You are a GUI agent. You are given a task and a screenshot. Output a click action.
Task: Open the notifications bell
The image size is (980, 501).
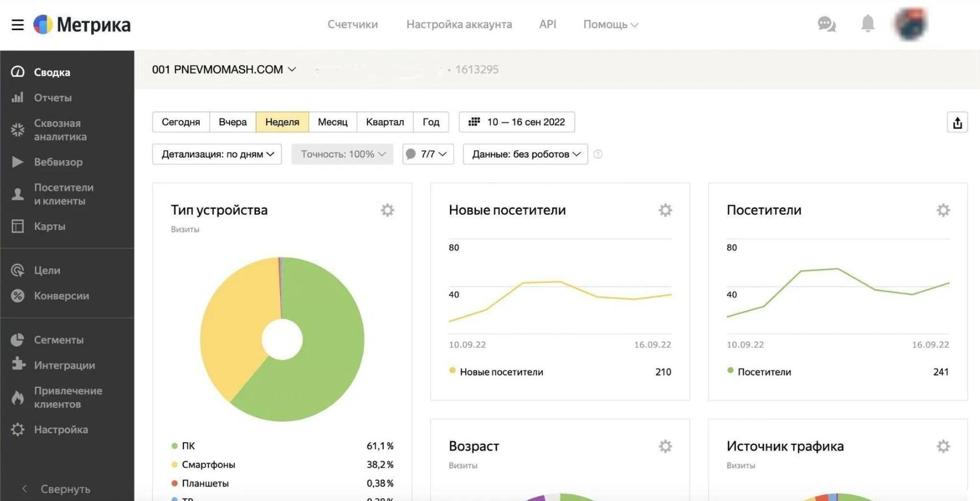point(868,23)
